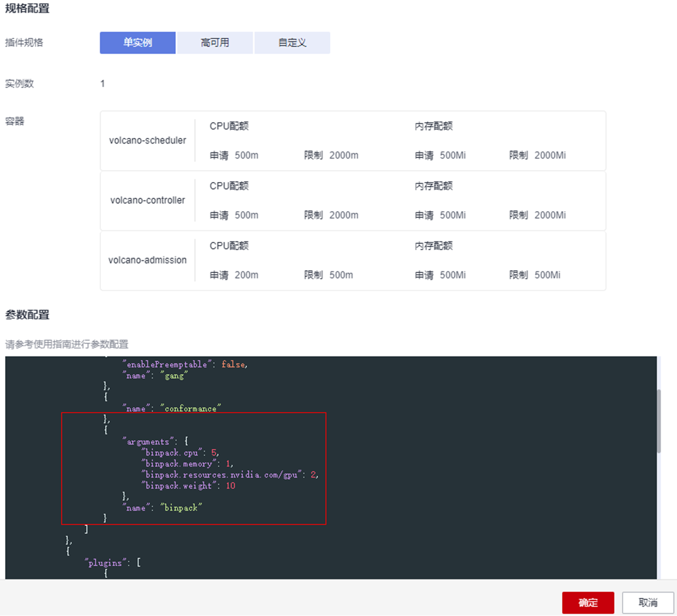Click the 容器 label
The image size is (677, 616).
15,121
